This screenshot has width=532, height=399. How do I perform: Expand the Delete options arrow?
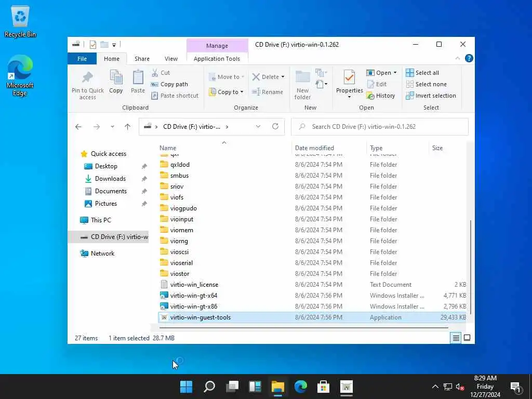click(283, 77)
